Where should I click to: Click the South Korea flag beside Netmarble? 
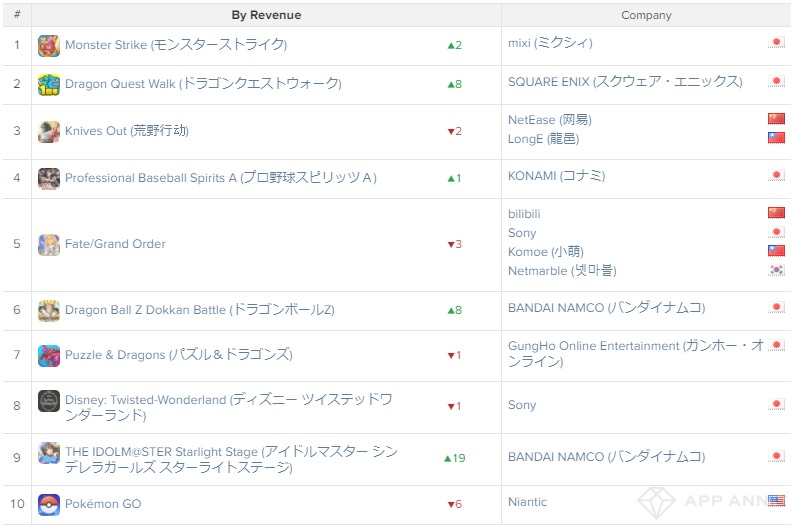pos(776,270)
